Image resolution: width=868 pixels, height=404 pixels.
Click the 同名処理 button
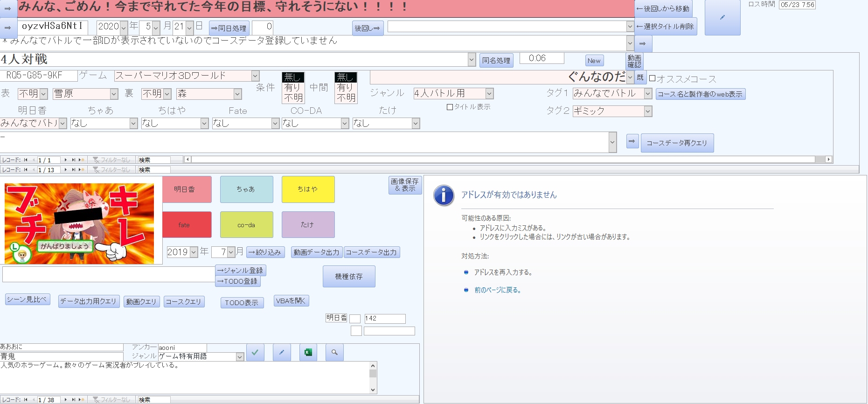point(496,61)
